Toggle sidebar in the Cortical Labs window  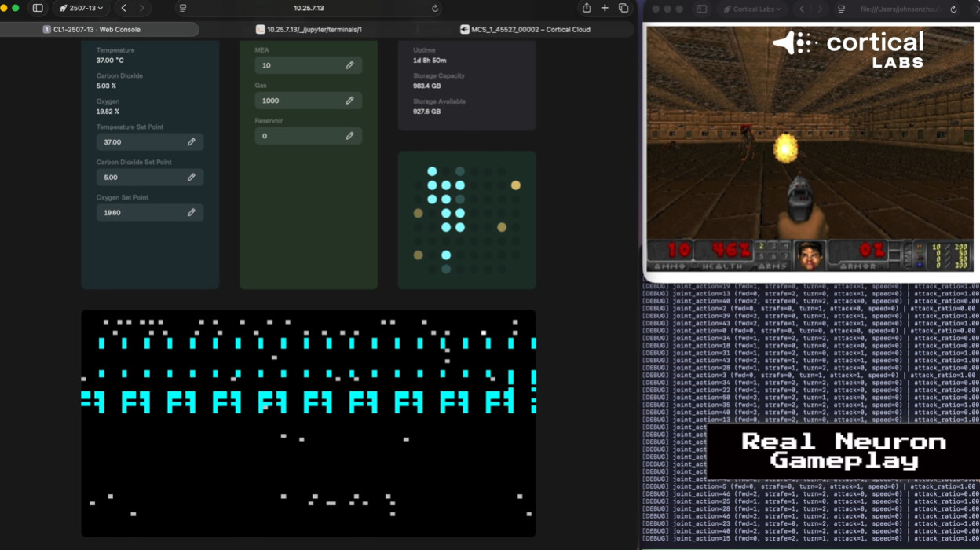click(x=702, y=9)
